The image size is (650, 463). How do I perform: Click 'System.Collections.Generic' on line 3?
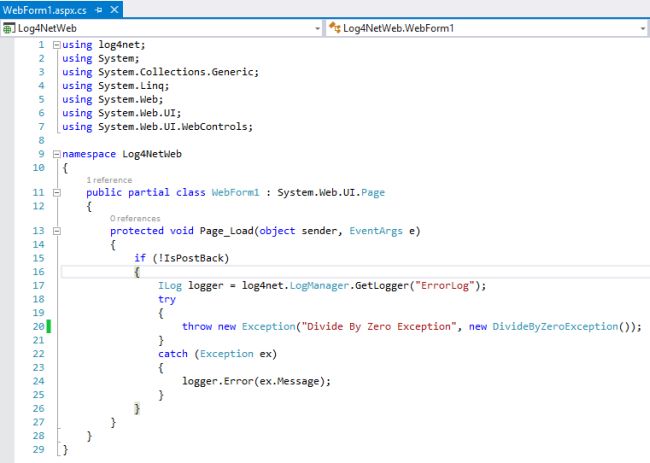[x=176, y=72]
